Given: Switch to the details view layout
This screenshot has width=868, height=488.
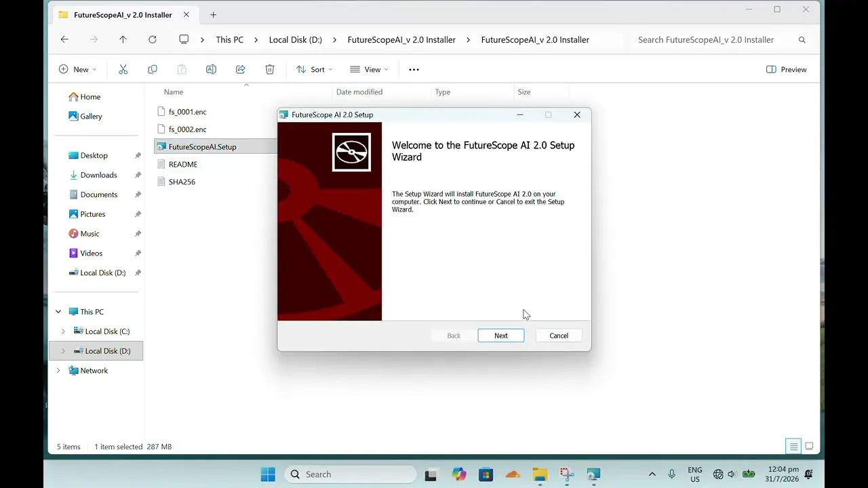Looking at the screenshot, I should click(793, 447).
